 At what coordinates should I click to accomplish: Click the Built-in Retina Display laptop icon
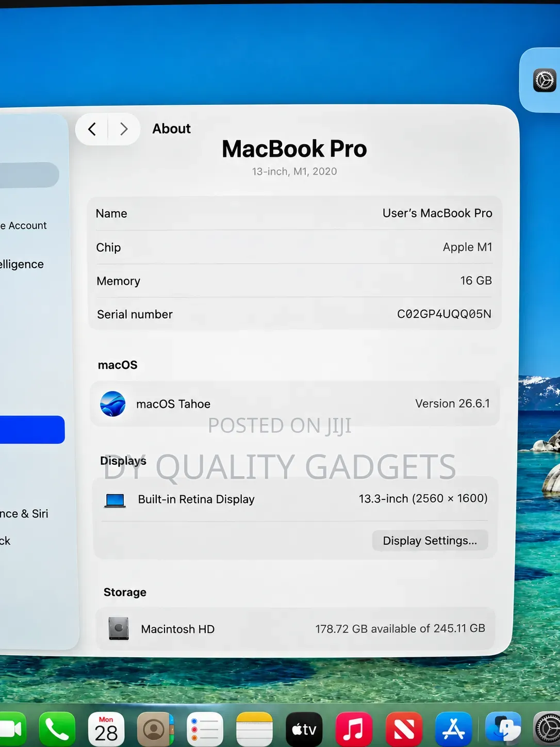115,500
